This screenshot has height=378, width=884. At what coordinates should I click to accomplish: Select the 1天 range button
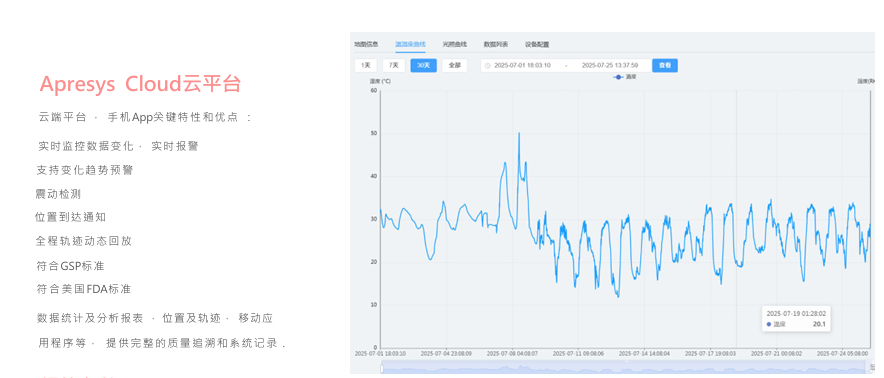(x=366, y=65)
